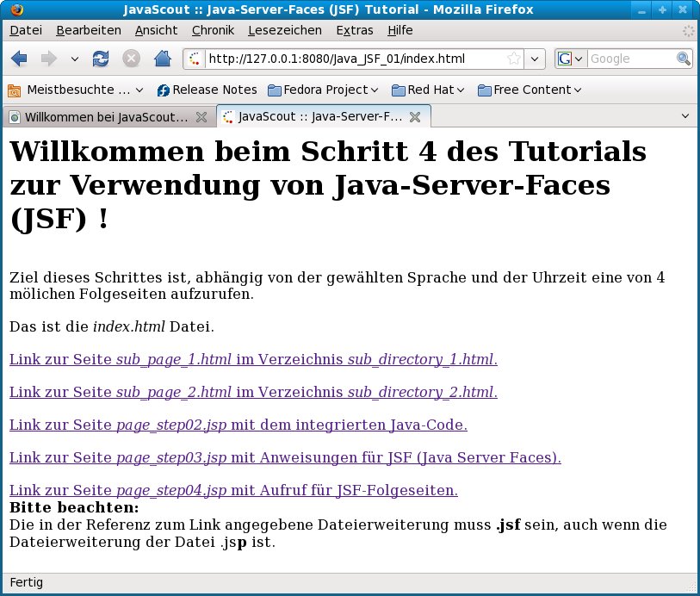
Task: Open the Chronik menu
Action: point(213,30)
